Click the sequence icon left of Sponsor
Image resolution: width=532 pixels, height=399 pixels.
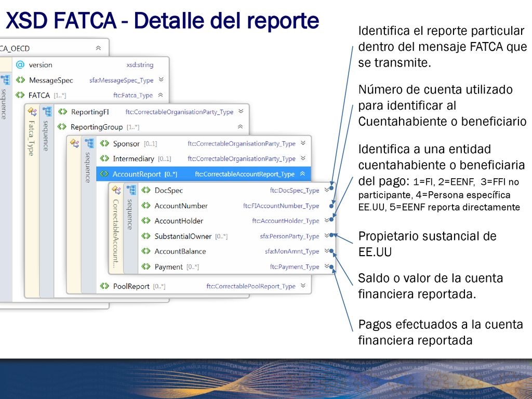pos(89,143)
